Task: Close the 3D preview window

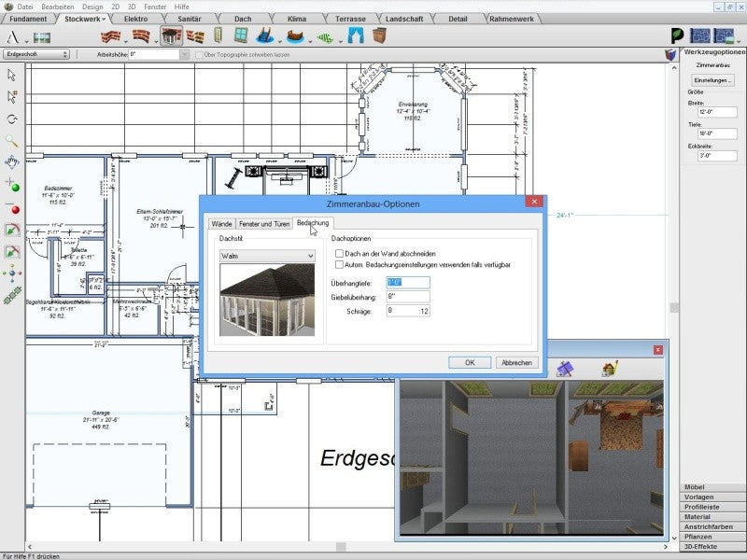Action: pyautogui.click(x=658, y=350)
